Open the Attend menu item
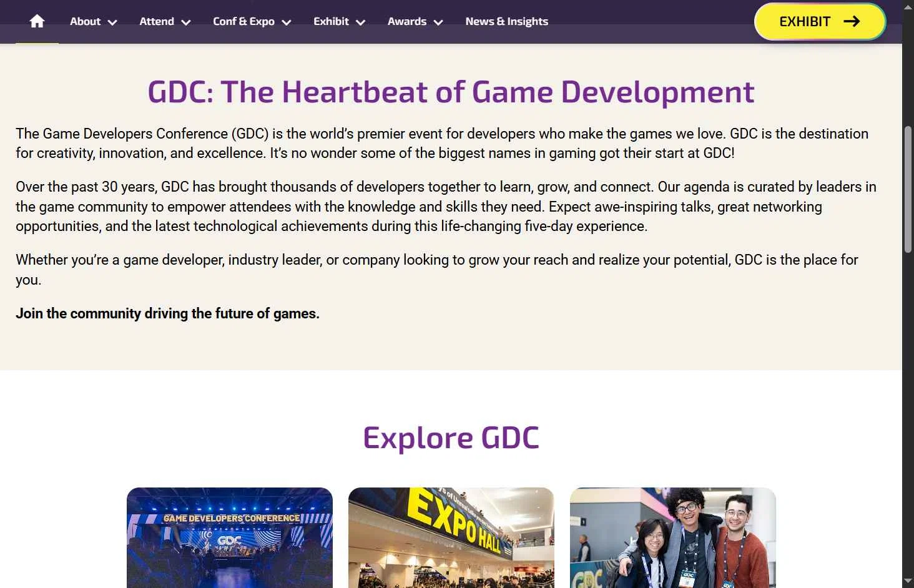The width and height of the screenshot is (914, 588). tap(157, 21)
